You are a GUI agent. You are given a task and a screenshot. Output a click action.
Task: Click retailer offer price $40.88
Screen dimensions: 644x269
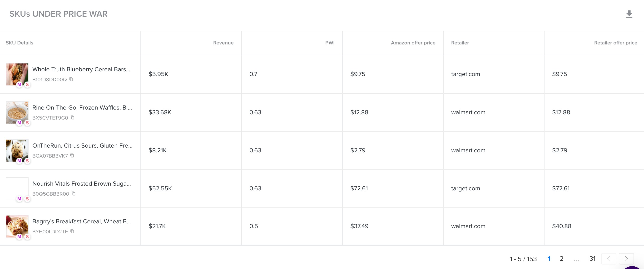coord(561,226)
